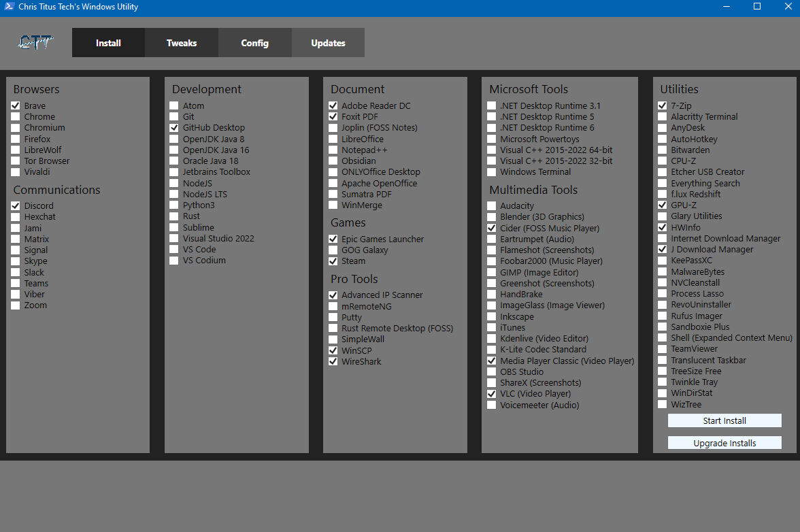Go to the Config tab
The image size is (800, 532).
click(x=254, y=43)
